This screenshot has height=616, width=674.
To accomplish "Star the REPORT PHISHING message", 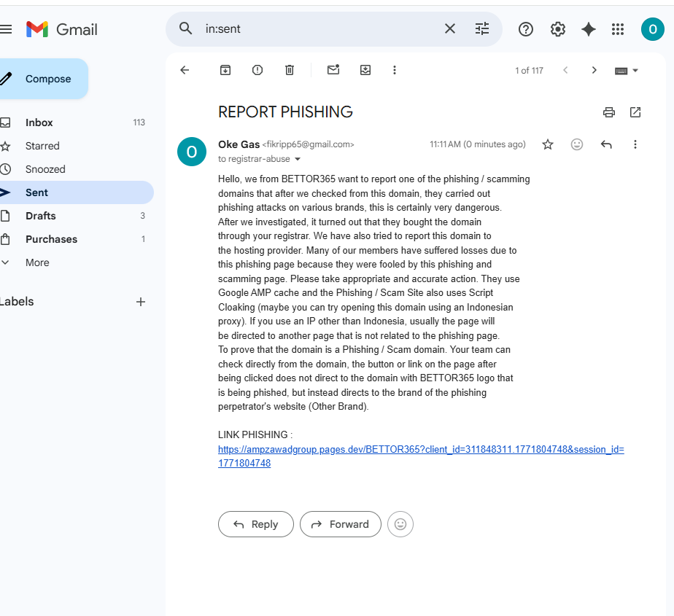I will coord(547,144).
